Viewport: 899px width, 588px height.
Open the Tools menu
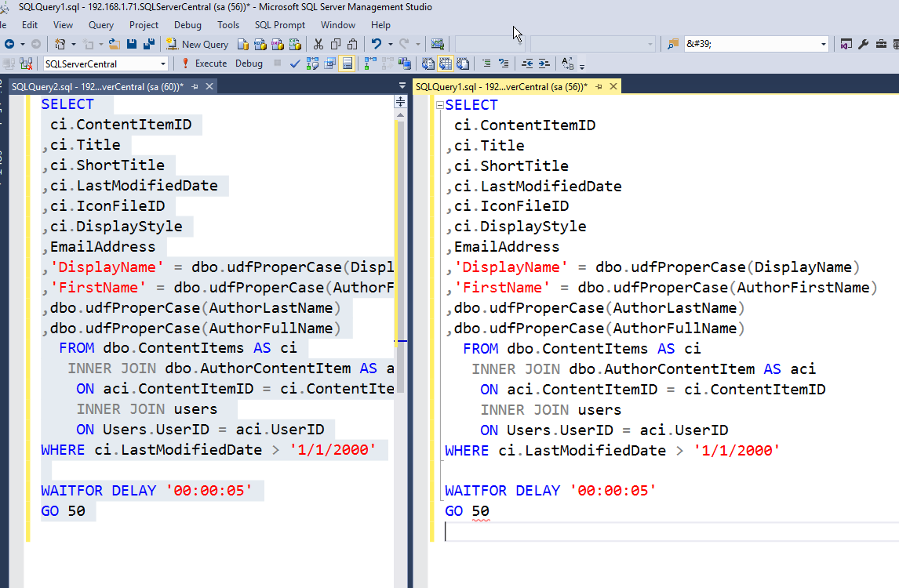pos(228,24)
